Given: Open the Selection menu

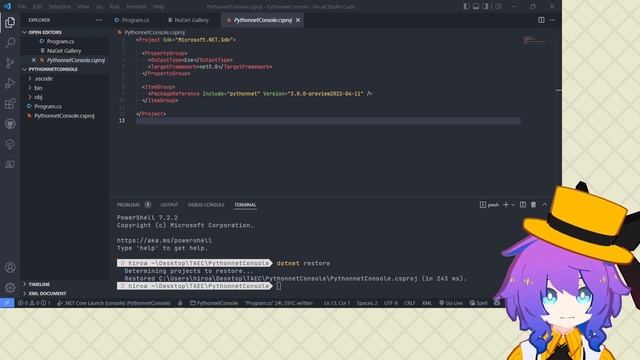Looking at the screenshot, I should [x=60, y=7].
